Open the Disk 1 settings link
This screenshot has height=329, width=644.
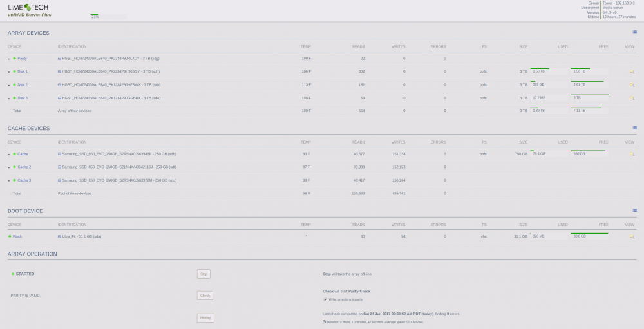pyautogui.click(x=23, y=71)
